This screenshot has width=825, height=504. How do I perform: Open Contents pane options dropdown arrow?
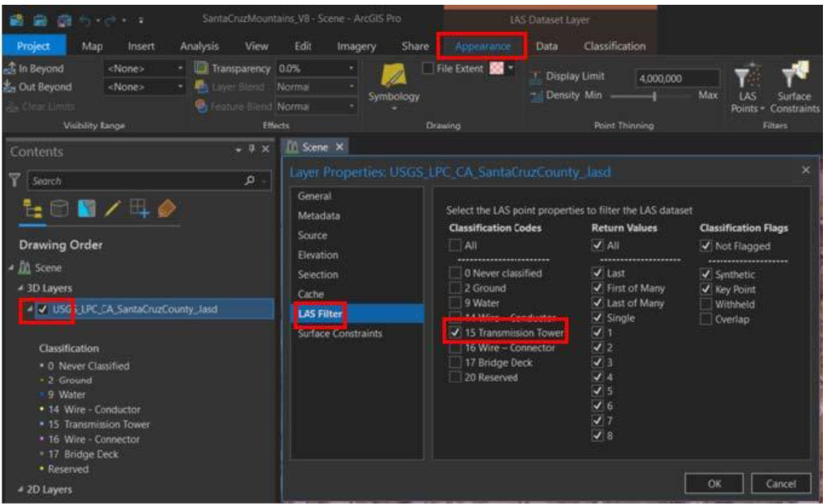pos(238,150)
